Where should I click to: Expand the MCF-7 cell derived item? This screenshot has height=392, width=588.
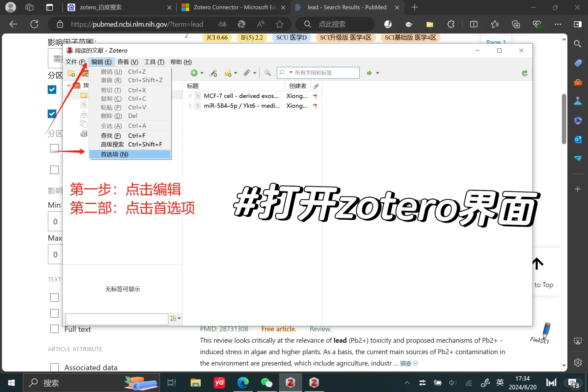tap(190, 96)
